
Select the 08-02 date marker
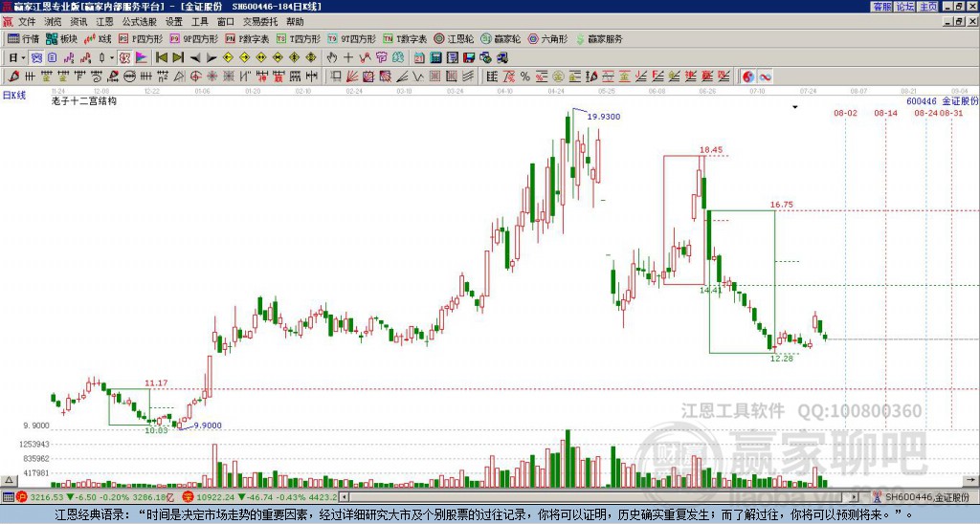(846, 113)
